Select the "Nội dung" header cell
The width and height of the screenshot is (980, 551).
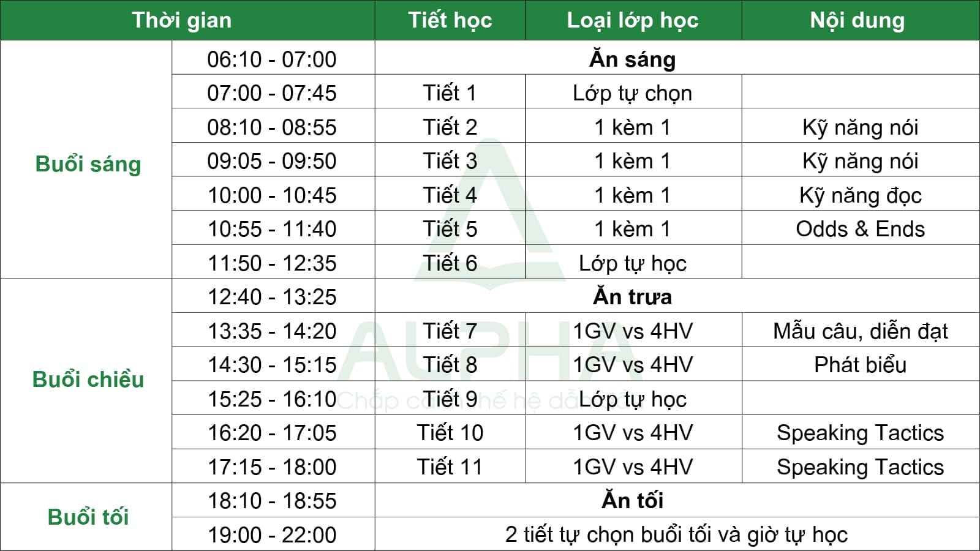coord(861,20)
